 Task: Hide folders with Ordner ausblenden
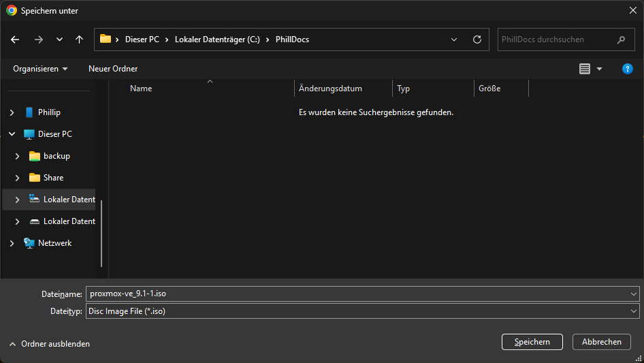tap(49, 344)
